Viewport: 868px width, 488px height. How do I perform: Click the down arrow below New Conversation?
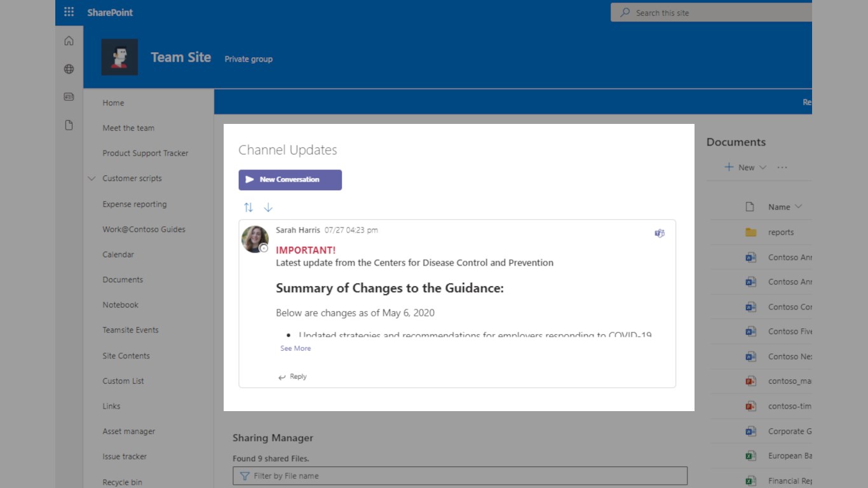pos(268,207)
